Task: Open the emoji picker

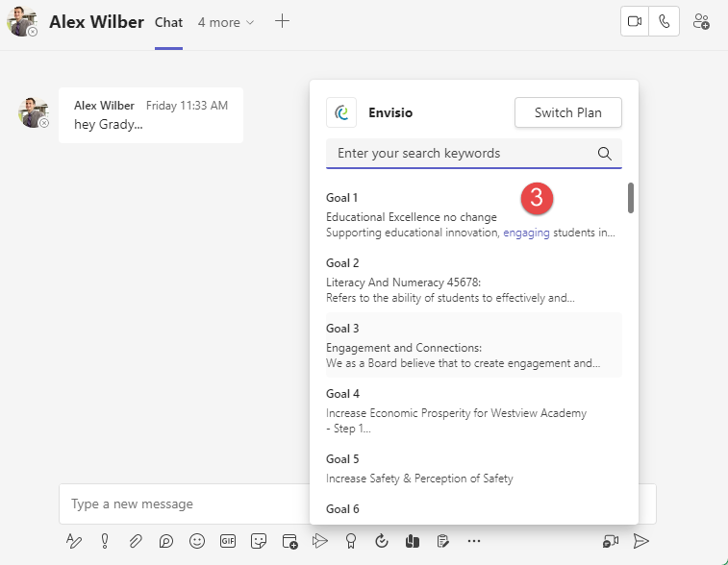Action: pyautogui.click(x=197, y=541)
